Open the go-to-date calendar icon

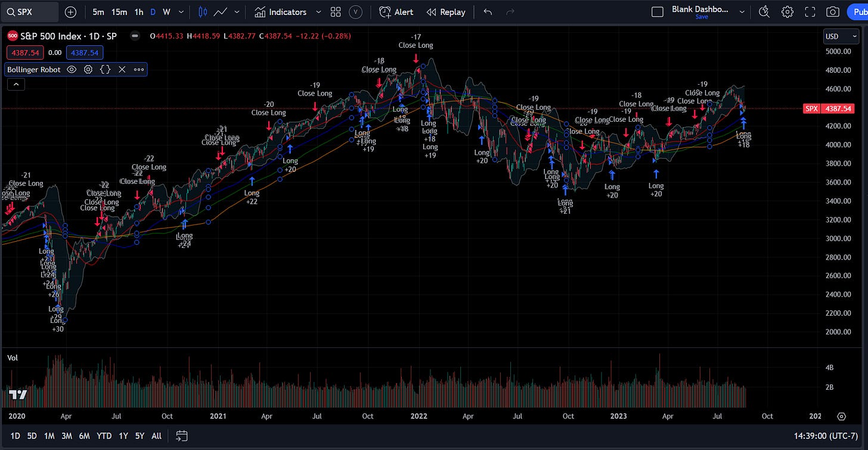pos(182,436)
